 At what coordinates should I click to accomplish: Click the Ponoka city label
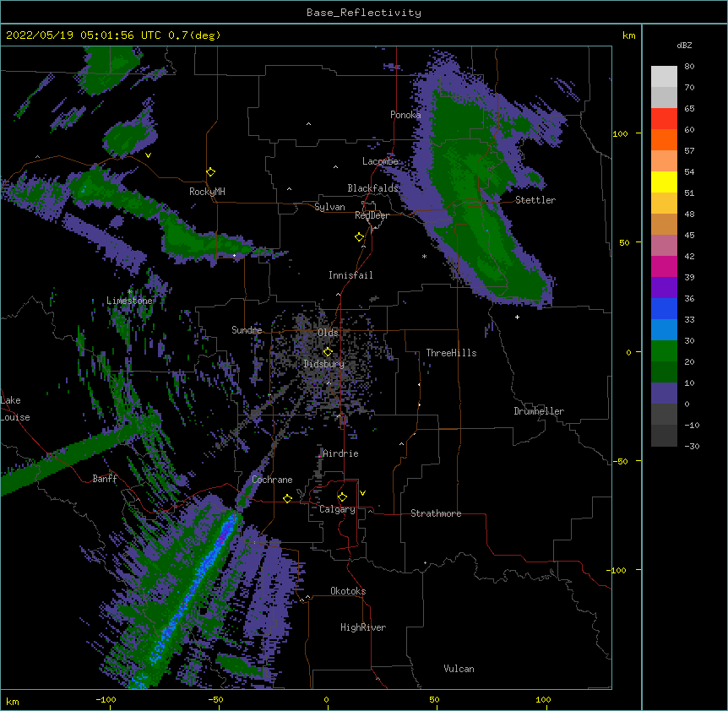pyautogui.click(x=405, y=115)
